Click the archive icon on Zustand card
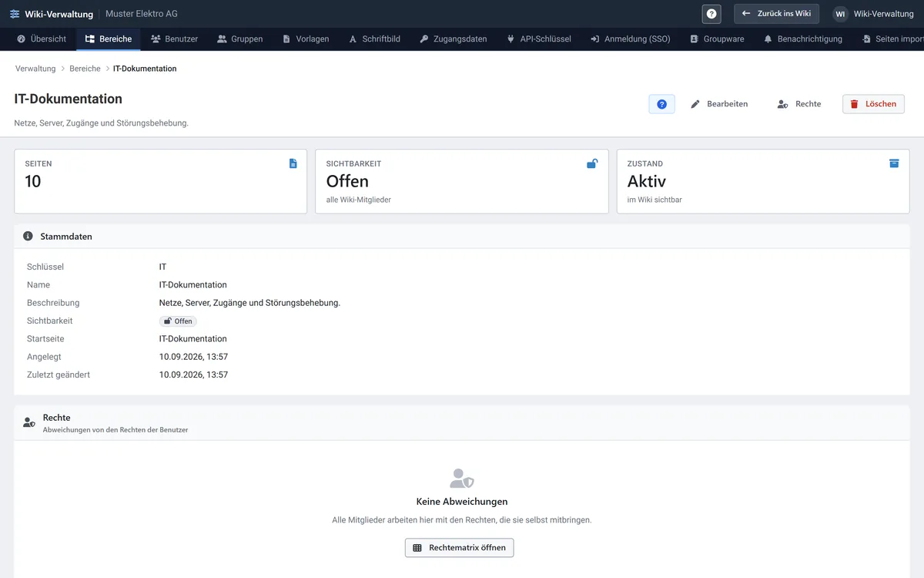Screen dimensions: 924x578 [x=894, y=163]
